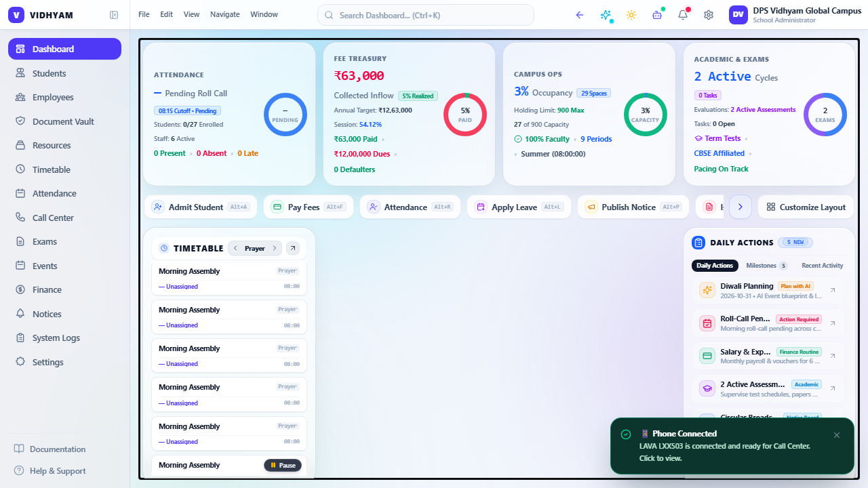The width and height of the screenshot is (868, 488).
Task: Click the "0 Defaulters" text
Action: point(355,169)
